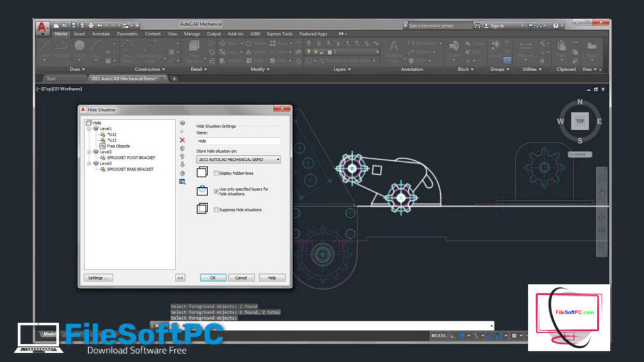Image resolution: width=644 pixels, height=362 pixels.
Task: Click the Help question mark icon
Action: click(x=556, y=25)
